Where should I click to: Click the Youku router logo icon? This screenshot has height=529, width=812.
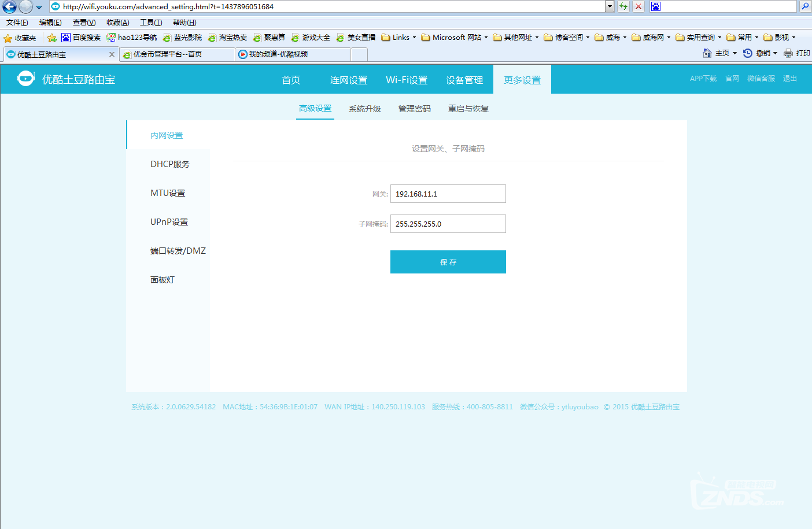25,79
